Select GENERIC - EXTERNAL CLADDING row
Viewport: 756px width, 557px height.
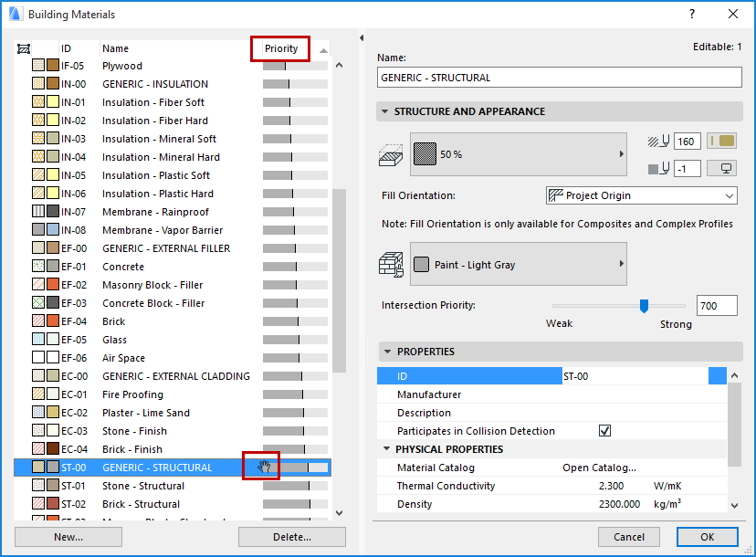coord(173,376)
